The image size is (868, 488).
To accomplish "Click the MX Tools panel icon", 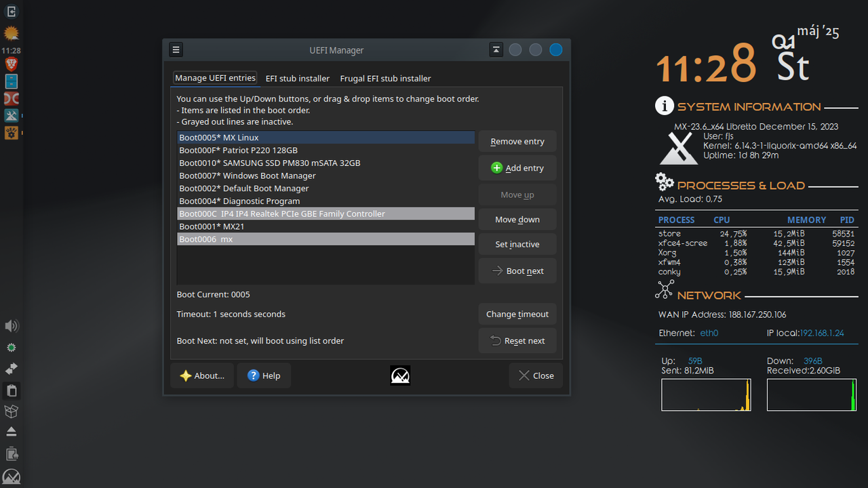I will (11, 115).
